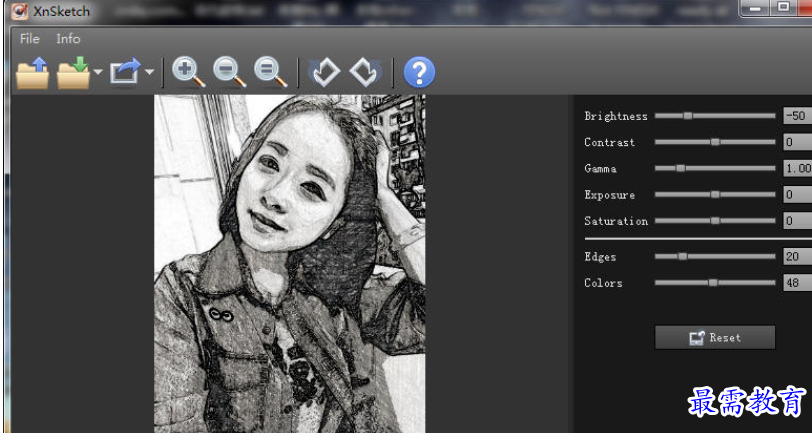Adjust the Brightness slider
Screen dimensions: 812x433
(x=715, y=116)
